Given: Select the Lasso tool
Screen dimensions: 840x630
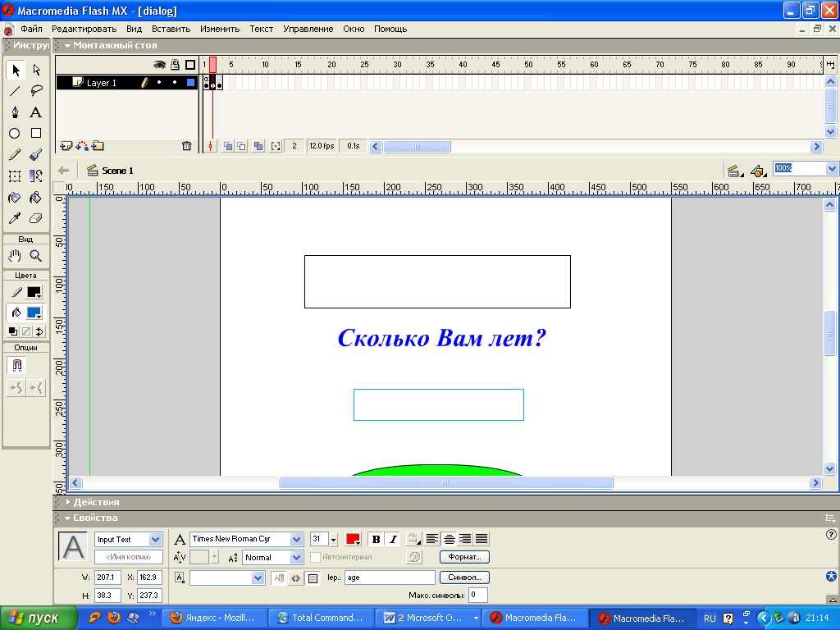Looking at the screenshot, I should [x=36, y=91].
